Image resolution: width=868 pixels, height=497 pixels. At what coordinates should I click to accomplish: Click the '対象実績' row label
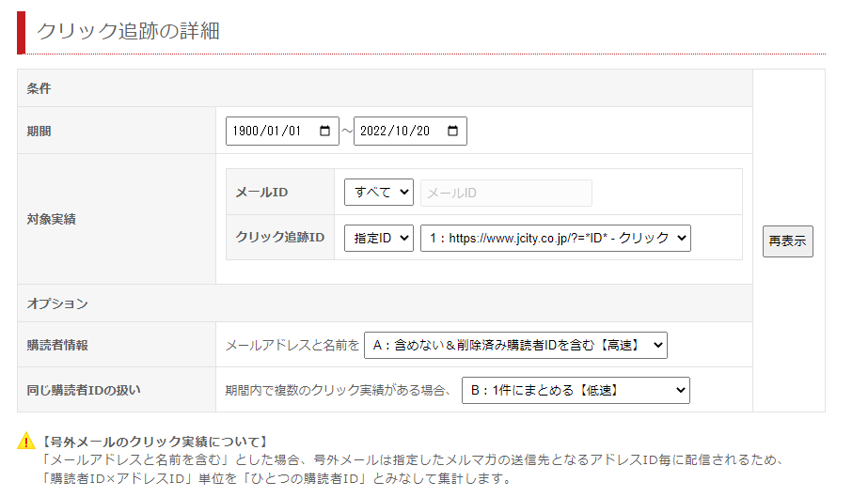pos(51,220)
